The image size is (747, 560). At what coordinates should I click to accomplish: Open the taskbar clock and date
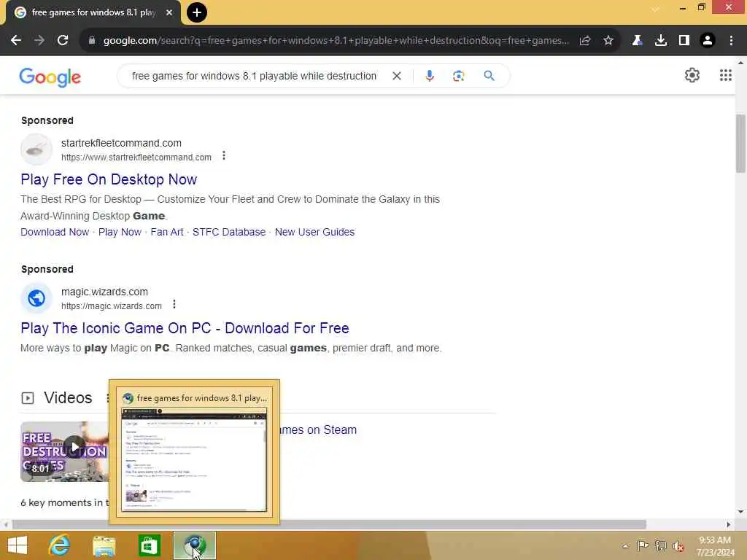[715, 546]
